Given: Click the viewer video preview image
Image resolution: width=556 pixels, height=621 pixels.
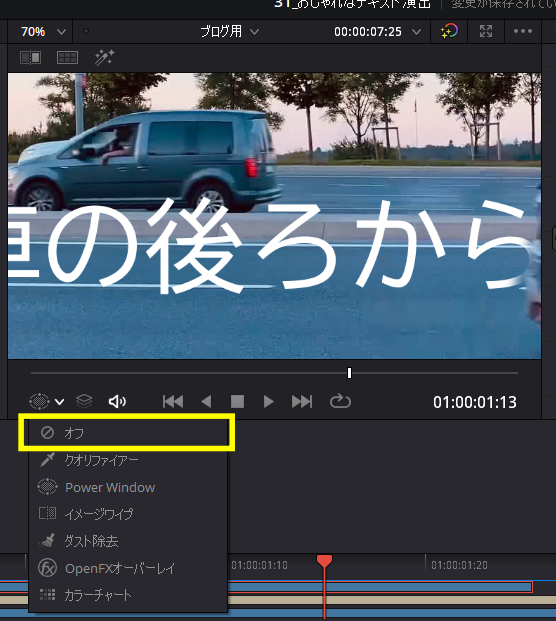Looking at the screenshot, I should [x=274, y=216].
